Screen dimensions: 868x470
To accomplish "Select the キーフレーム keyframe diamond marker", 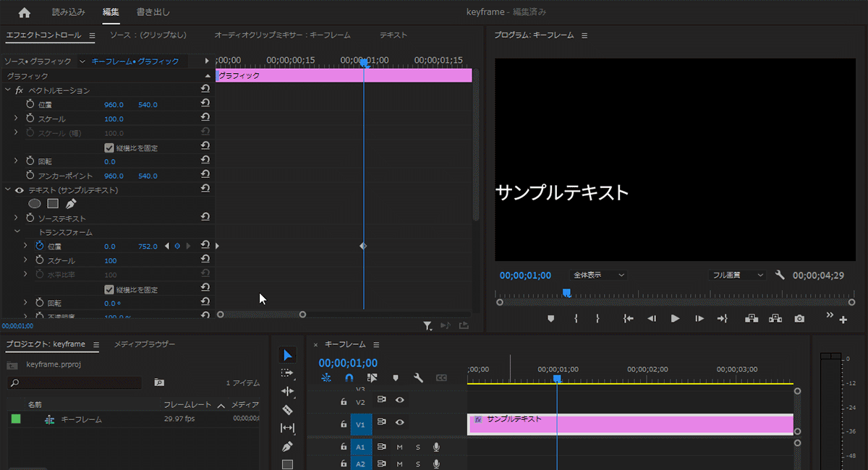I will (x=363, y=247).
